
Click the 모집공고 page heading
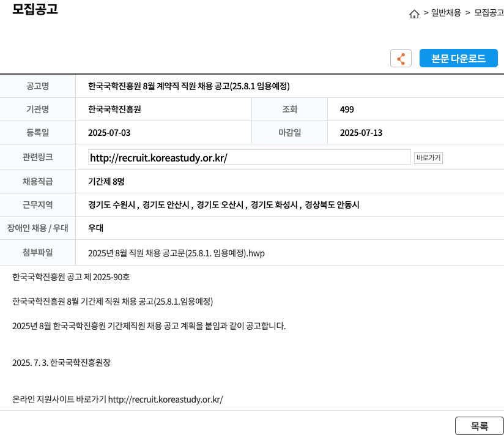coord(35,9)
